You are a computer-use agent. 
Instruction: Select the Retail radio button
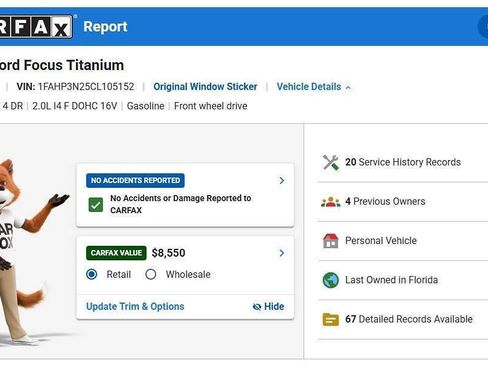point(92,274)
